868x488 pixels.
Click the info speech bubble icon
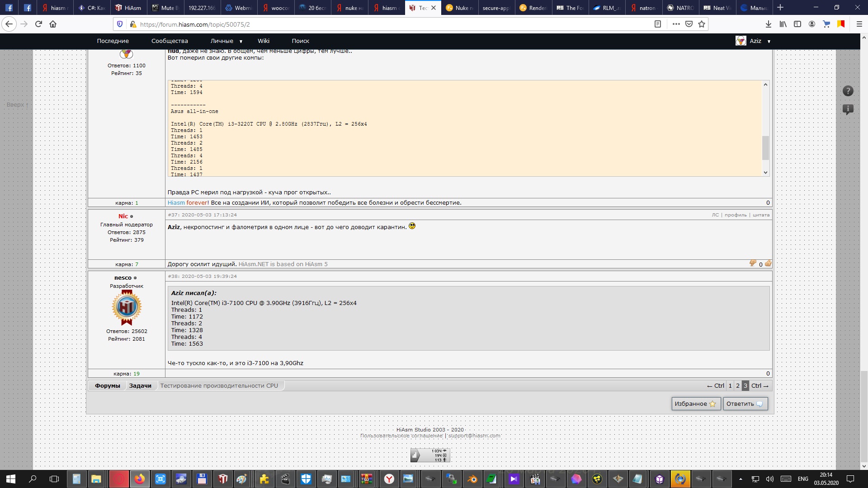pos(848,109)
